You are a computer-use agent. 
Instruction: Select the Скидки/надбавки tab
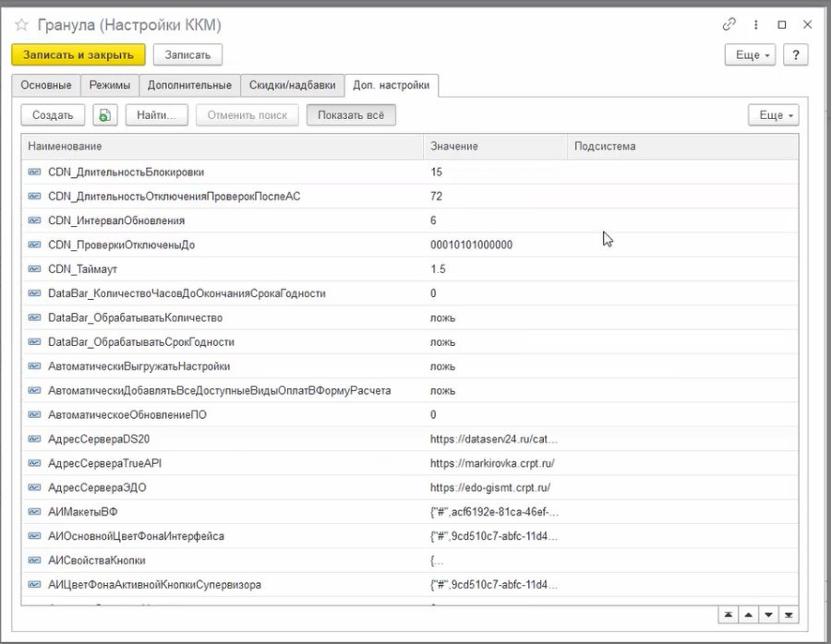coord(293,85)
